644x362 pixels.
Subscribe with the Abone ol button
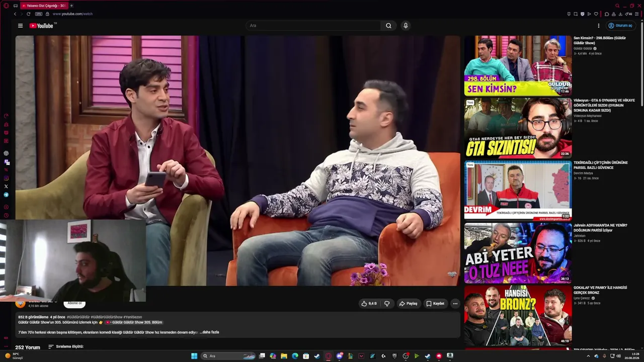74,303
